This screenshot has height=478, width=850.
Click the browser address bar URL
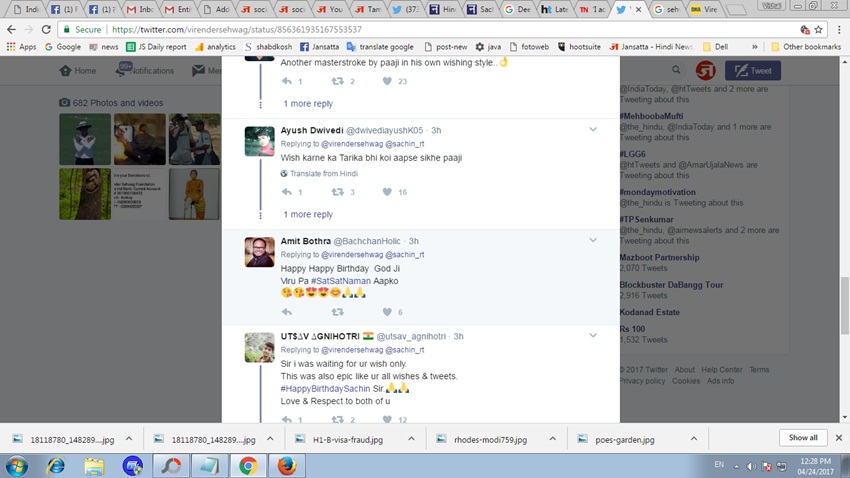click(x=235, y=30)
